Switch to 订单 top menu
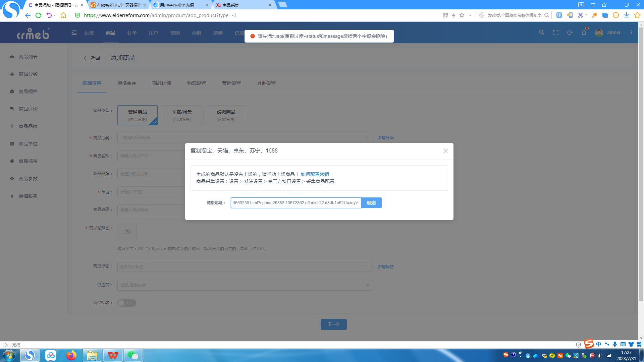Viewport: 644px width, 362px height. coord(132,33)
